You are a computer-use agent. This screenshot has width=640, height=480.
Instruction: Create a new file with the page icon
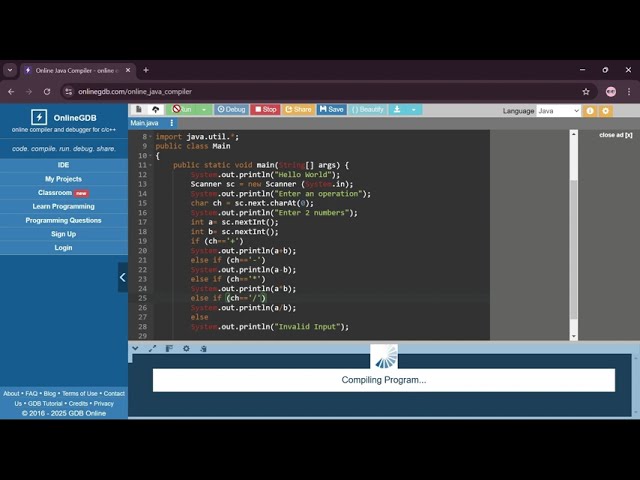139,109
